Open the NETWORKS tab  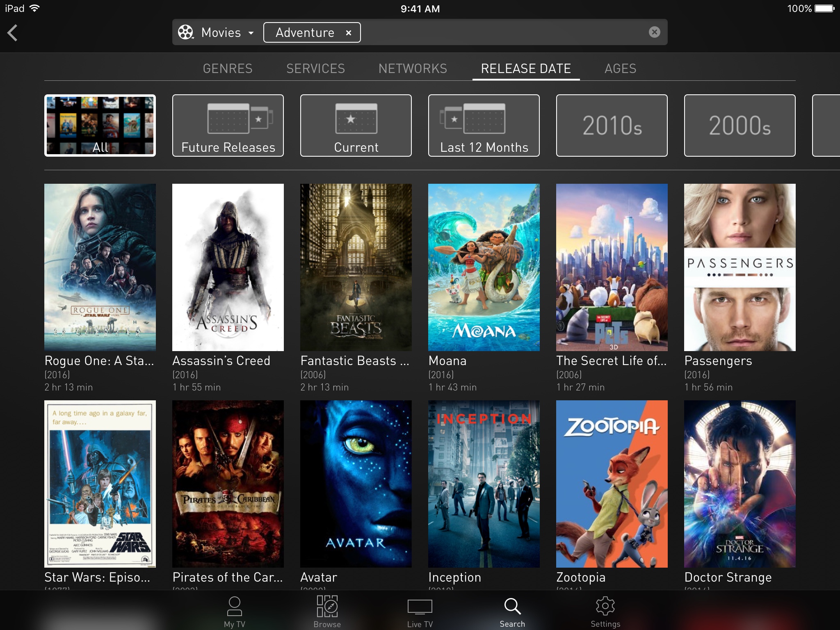click(x=413, y=68)
